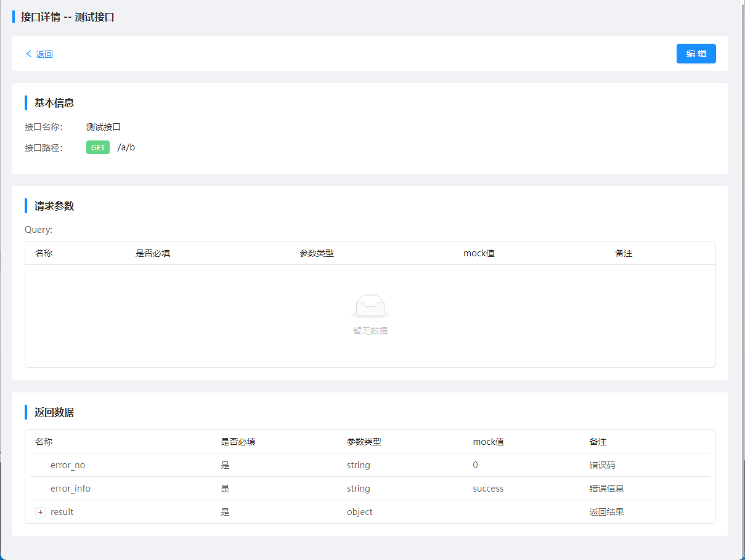Viewport: 745px width, 560px height.
Task: Click the success mock value cell
Action: coord(488,489)
